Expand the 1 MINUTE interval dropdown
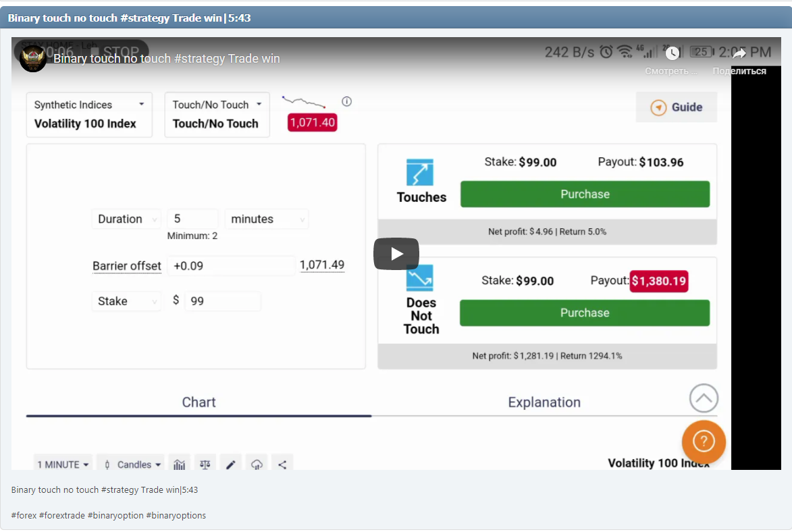 click(x=63, y=464)
